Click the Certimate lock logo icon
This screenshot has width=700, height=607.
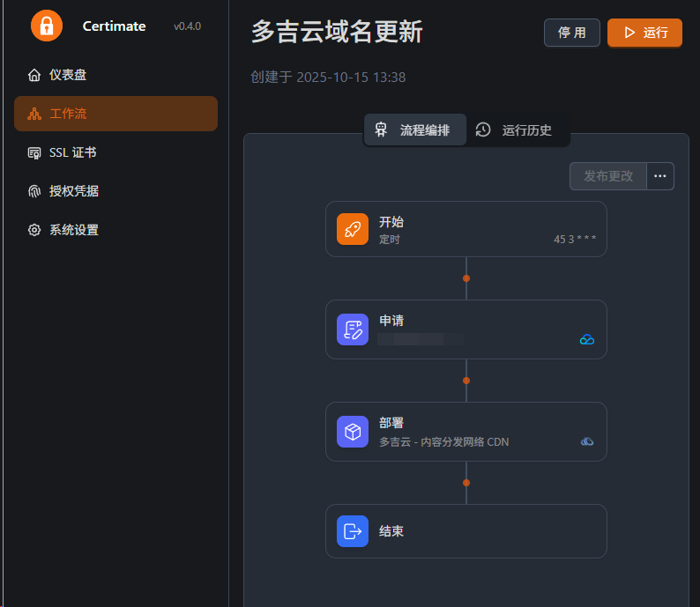click(46, 26)
